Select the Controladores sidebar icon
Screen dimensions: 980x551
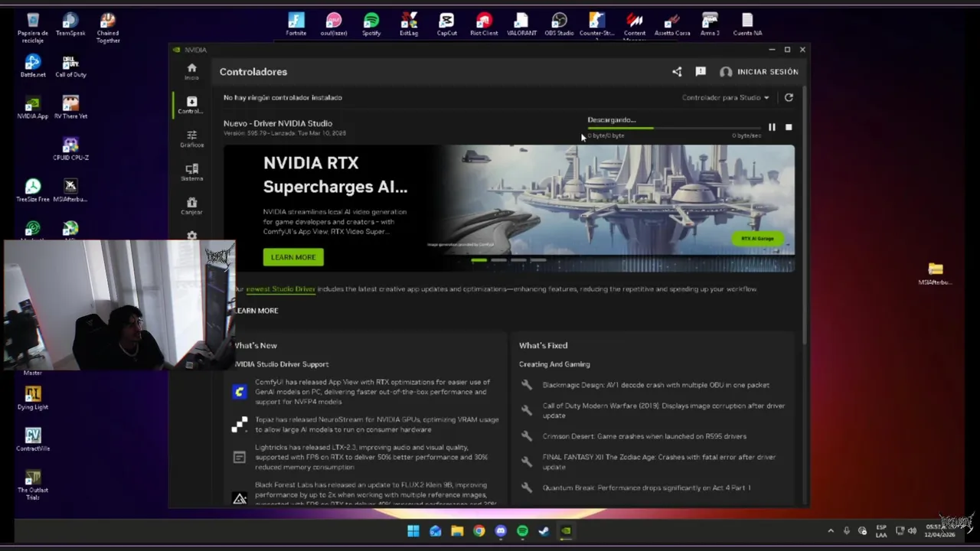(x=191, y=105)
